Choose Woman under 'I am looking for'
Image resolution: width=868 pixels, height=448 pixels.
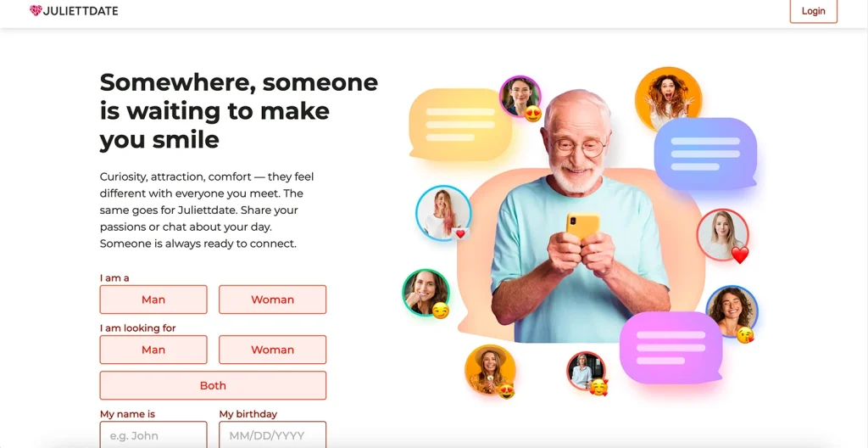tap(272, 350)
